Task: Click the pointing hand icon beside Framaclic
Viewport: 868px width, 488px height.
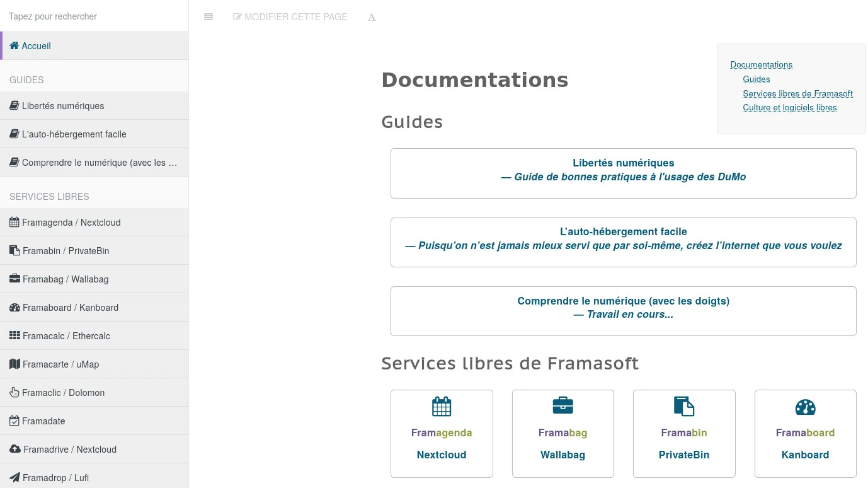Action: pos(14,393)
